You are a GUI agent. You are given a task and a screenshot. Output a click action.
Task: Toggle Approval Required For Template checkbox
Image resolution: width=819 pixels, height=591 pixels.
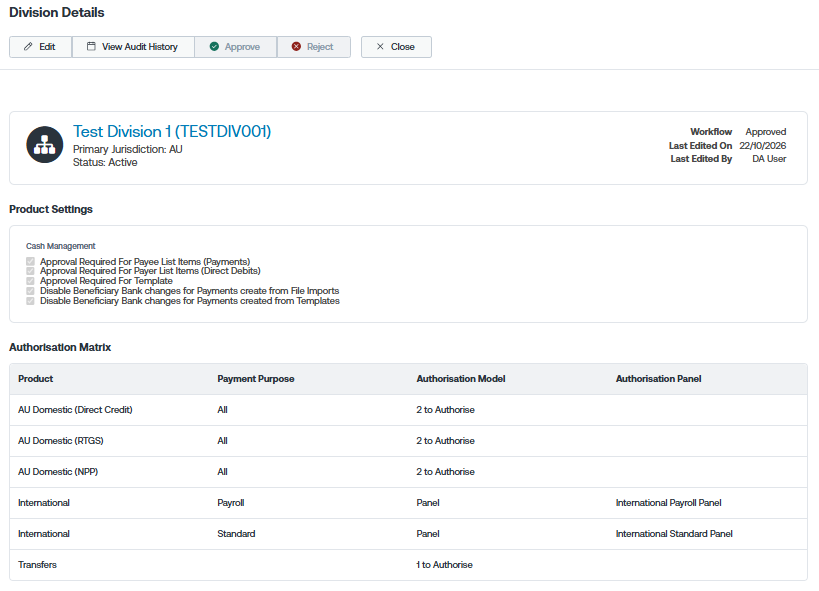(x=30, y=281)
